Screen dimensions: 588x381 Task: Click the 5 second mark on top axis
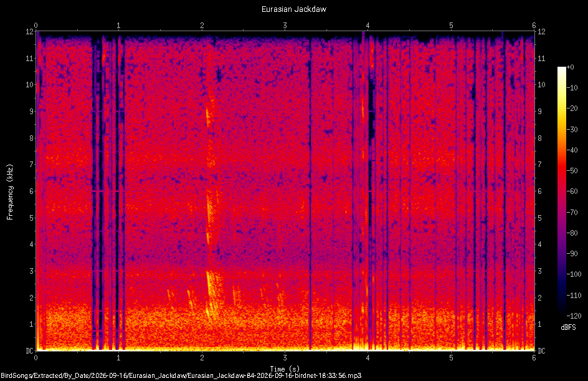(x=451, y=26)
